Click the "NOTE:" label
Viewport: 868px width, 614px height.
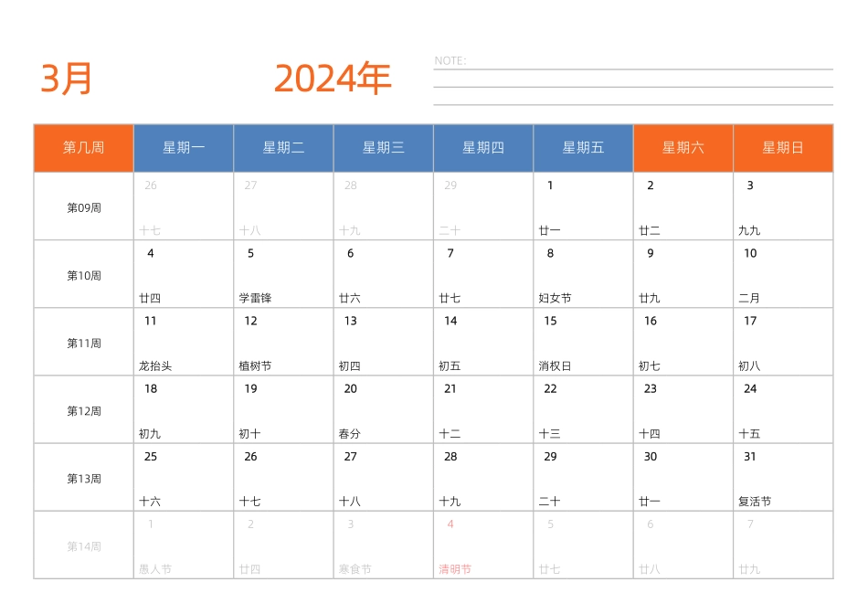[450, 61]
